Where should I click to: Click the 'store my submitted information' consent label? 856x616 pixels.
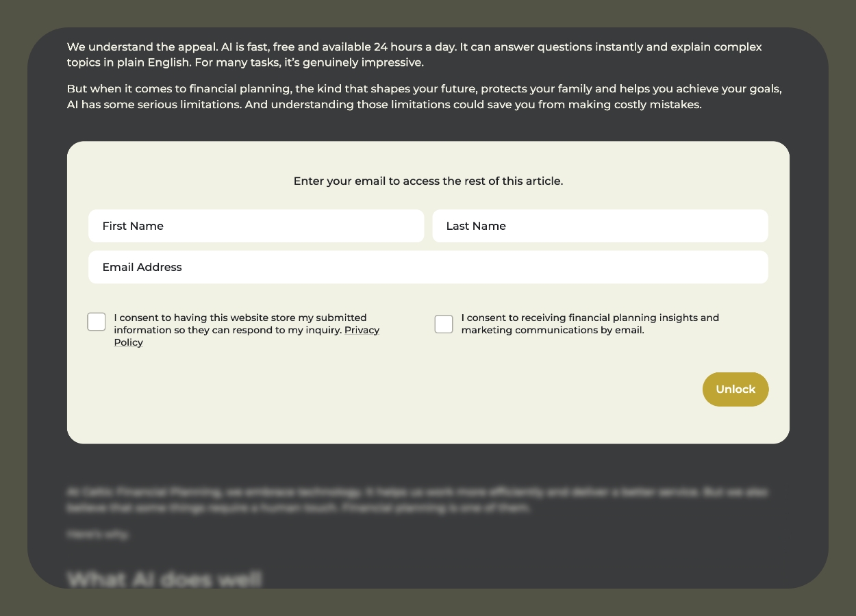[247, 330]
